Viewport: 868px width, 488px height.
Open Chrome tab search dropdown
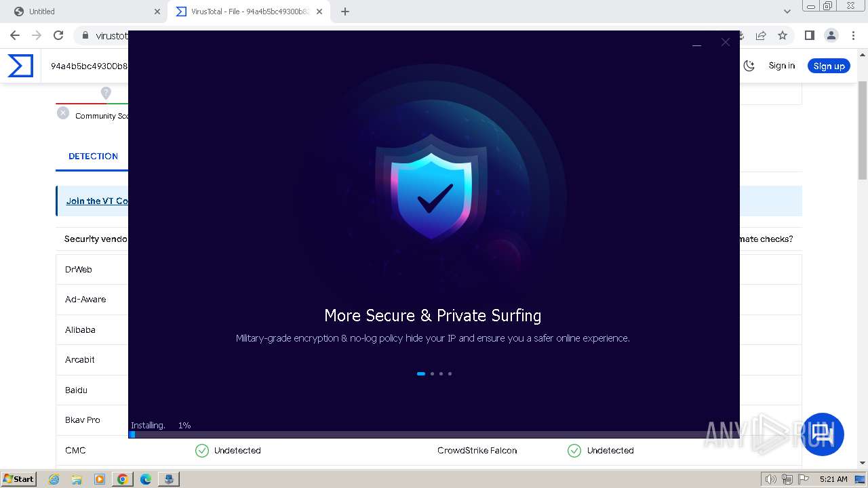(x=787, y=12)
